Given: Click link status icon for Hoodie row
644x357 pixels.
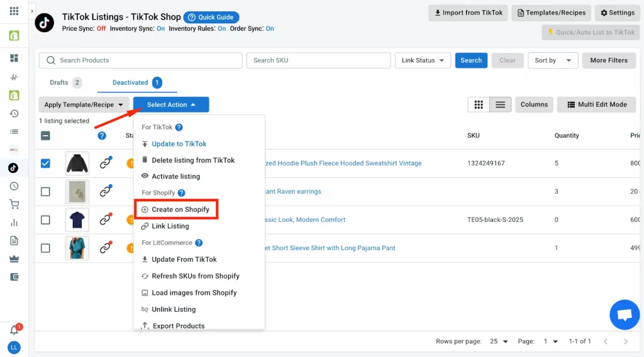Looking at the screenshot, I should pyautogui.click(x=106, y=163).
